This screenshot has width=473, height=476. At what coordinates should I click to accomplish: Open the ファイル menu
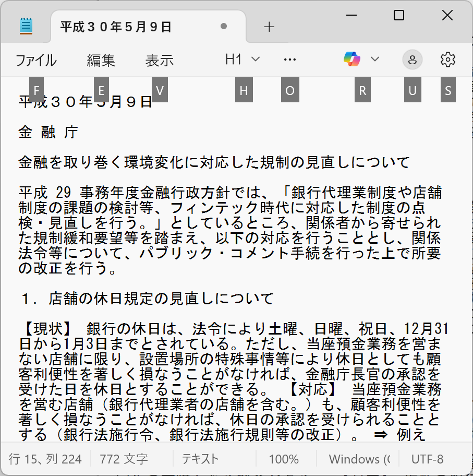point(36,61)
